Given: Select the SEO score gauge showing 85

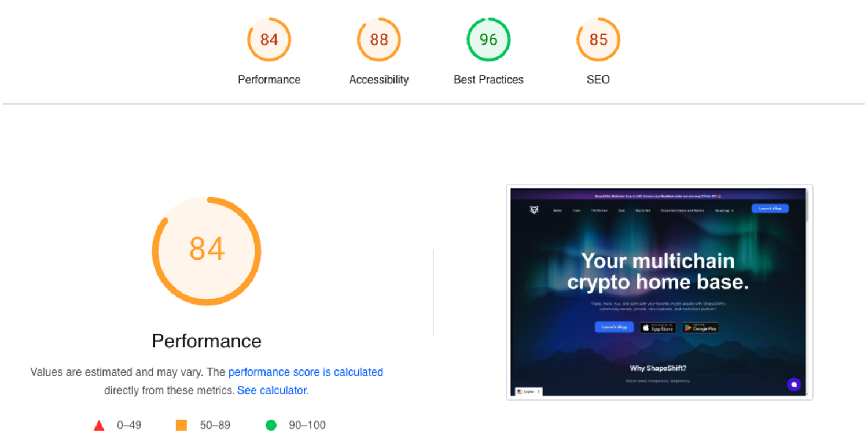Looking at the screenshot, I should point(598,40).
